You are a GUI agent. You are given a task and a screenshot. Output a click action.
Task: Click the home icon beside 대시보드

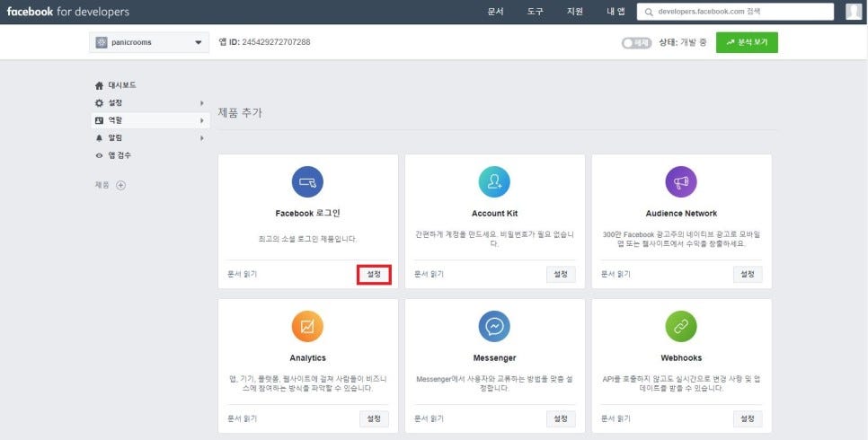click(x=99, y=85)
